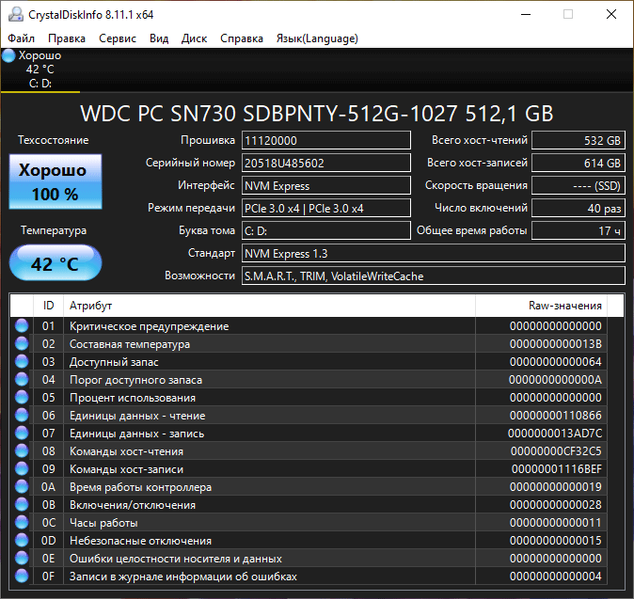The image size is (634, 599).
Task: Click status orb for Часы работы row
Action: tap(22, 523)
